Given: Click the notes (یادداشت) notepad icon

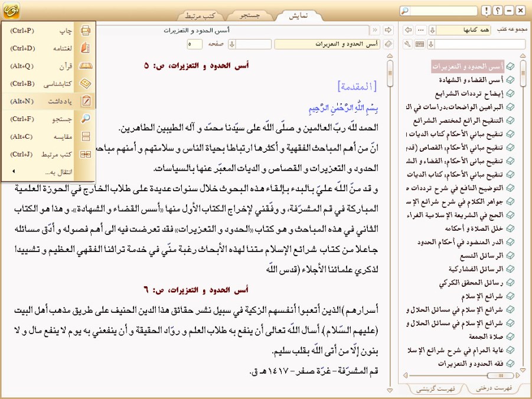Looking at the screenshot, I should (86, 101).
